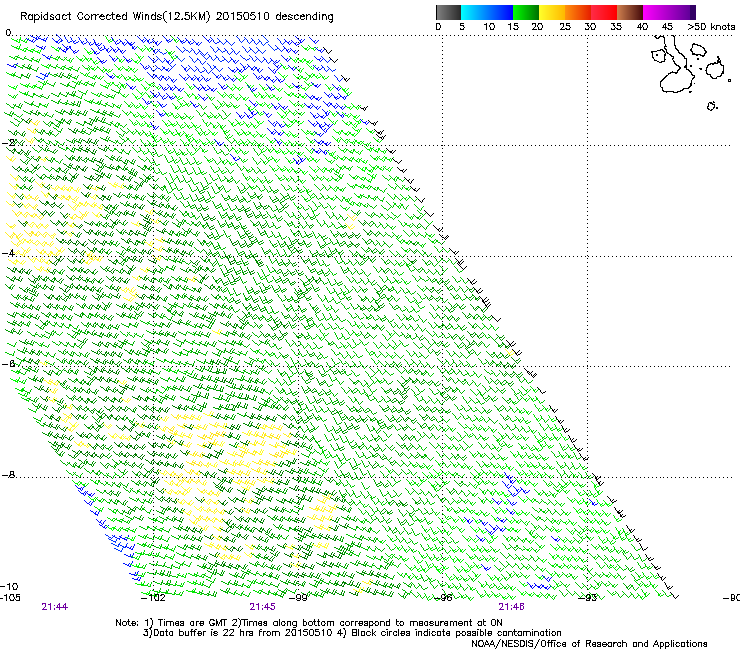Click the legend tick label '25'
This screenshot has height=650, width=740.
pos(565,27)
